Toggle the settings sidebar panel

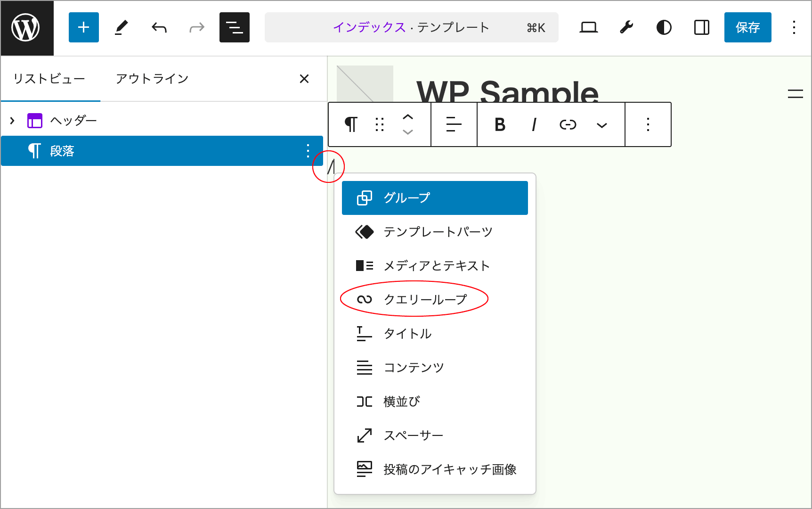point(701,28)
